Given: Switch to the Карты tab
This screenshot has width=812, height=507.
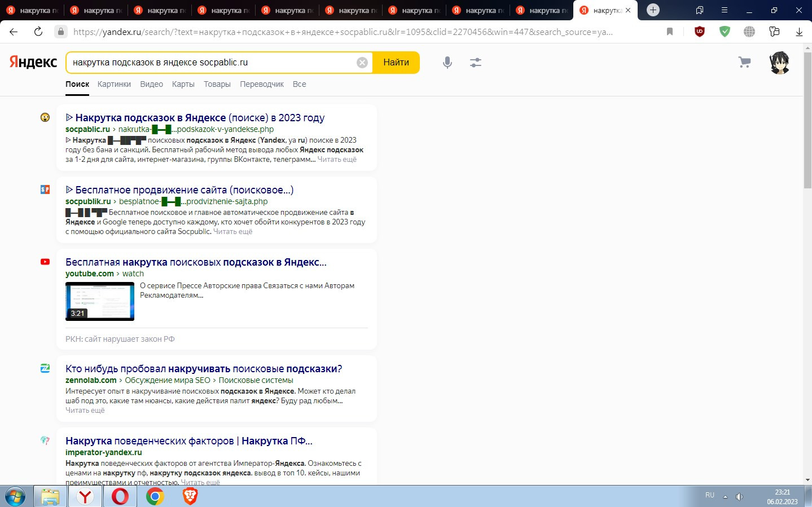Looking at the screenshot, I should (183, 84).
